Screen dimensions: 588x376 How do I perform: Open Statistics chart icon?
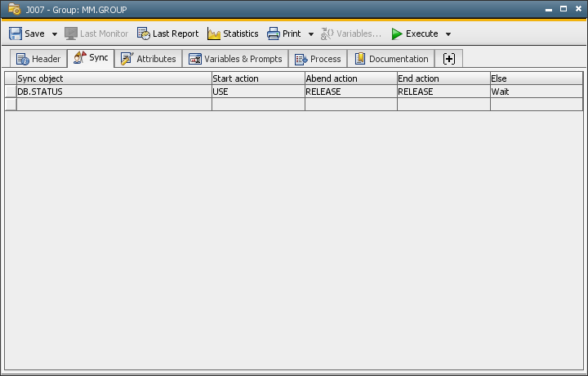pos(214,34)
